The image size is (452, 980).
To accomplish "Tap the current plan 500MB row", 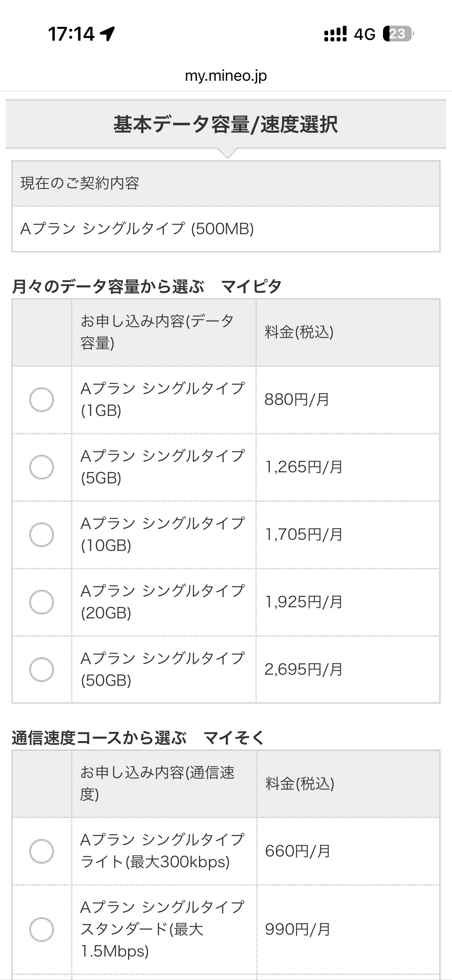I will point(137,229).
